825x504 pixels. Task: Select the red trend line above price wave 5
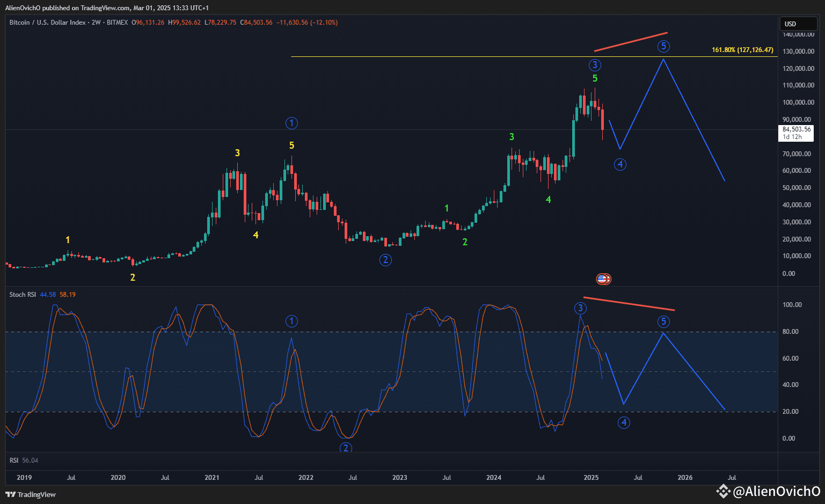pos(631,42)
